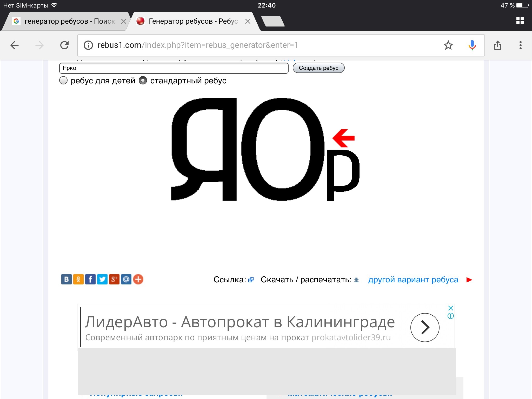Viewport: 532px width, 399px height.
Task: Open the share sheet icon
Action: [x=497, y=45]
